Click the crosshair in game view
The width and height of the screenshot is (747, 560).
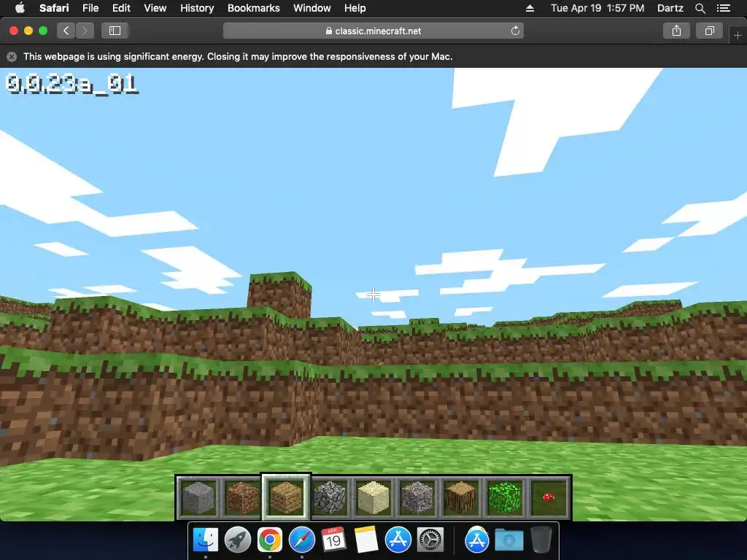pos(373,295)
